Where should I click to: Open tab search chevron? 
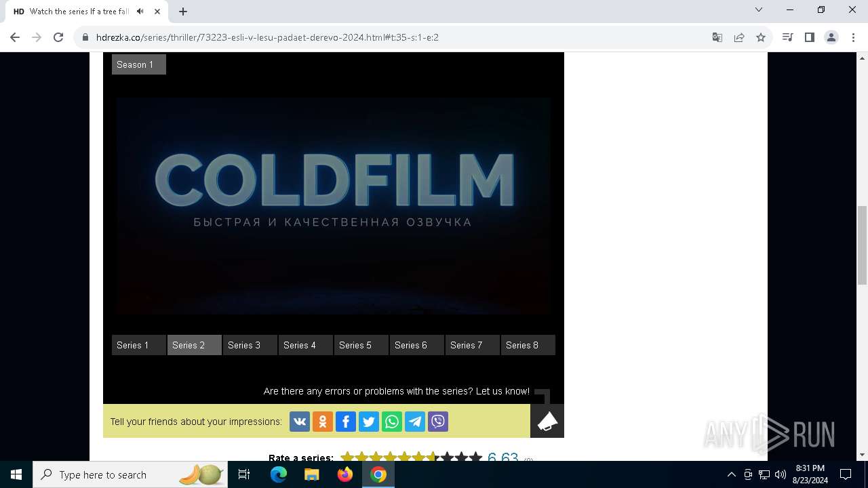pos(759,9)
